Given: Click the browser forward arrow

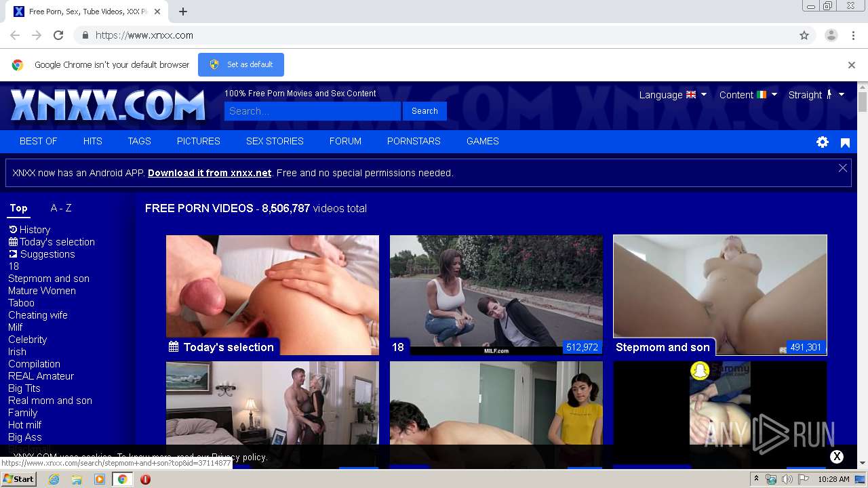Looking at the screenshot, I should point(37,35).
